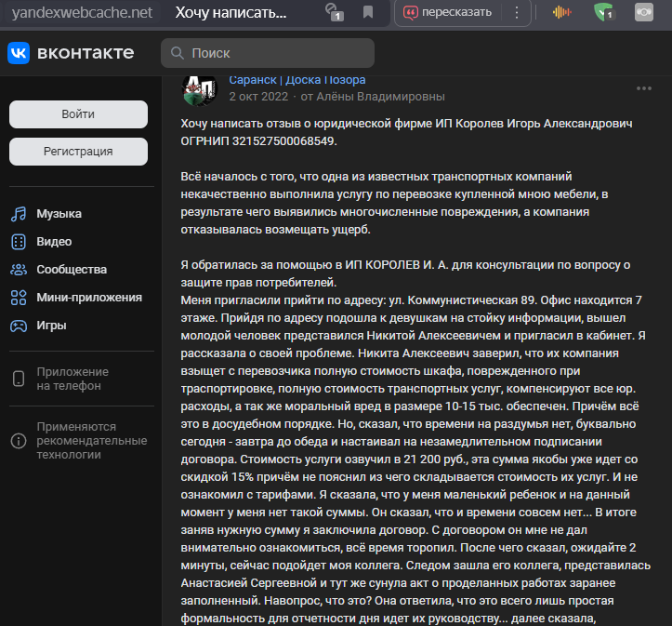Open the Саранск | Доска Позора community
This screenshot has height=626, width=672.
point(297,80)
